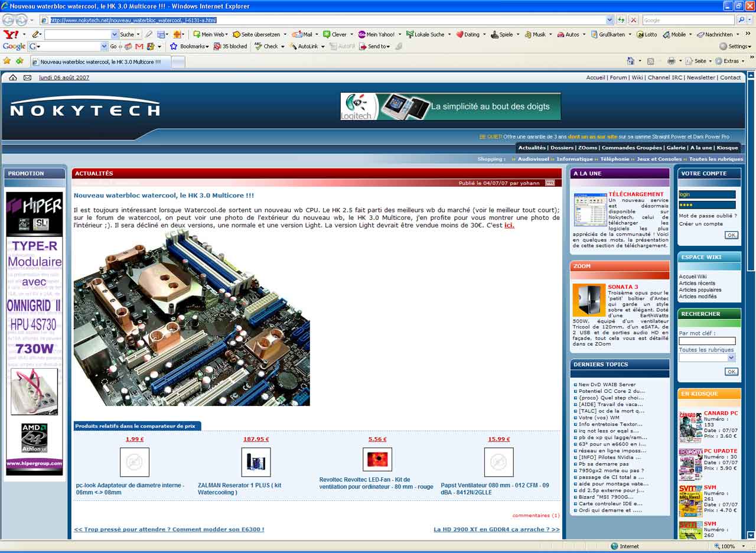Go to La HD 2900 XT article link
This screenshot has width=756, height=553.
(x=497, y=529)
